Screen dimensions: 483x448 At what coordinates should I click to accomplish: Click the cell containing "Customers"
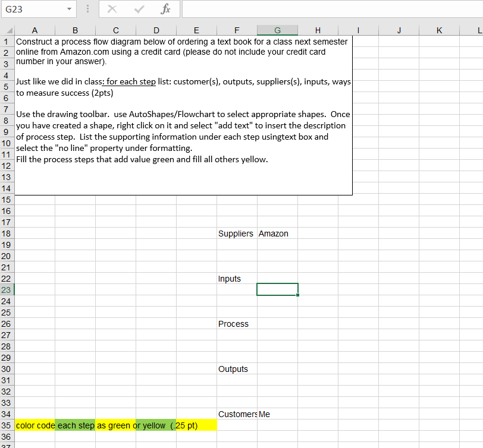tap(237, 414)
